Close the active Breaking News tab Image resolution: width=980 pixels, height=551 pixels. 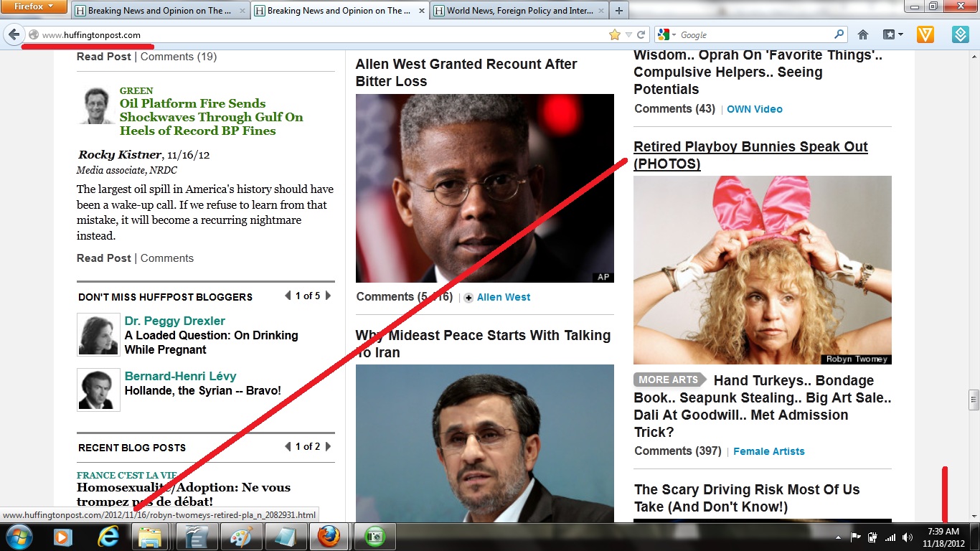click(x=420, y=11)
